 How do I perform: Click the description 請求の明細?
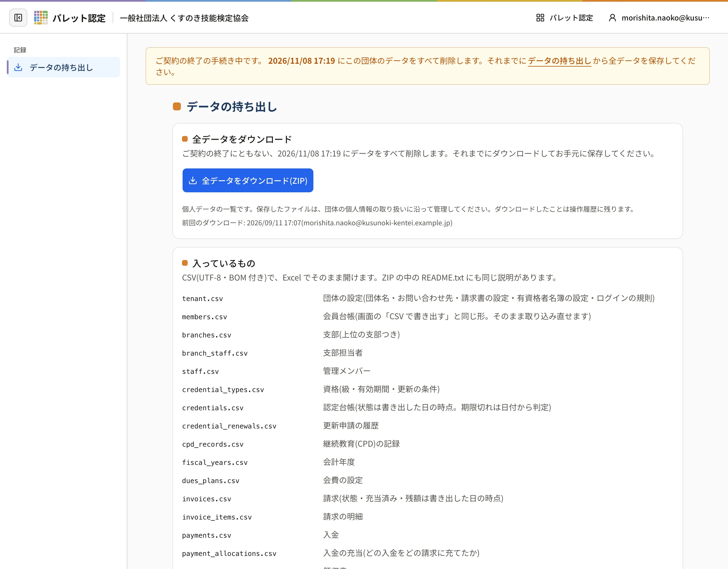click(x=343, y=517)
